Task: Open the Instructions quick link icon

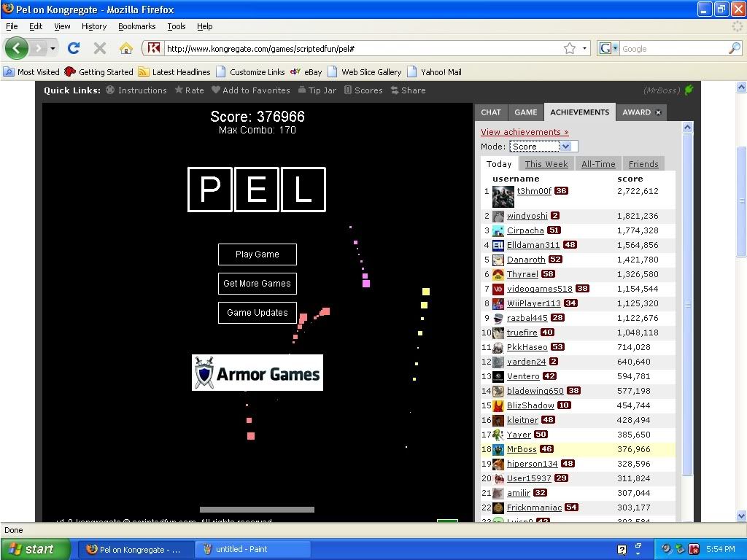Action: tap(110, 90)
